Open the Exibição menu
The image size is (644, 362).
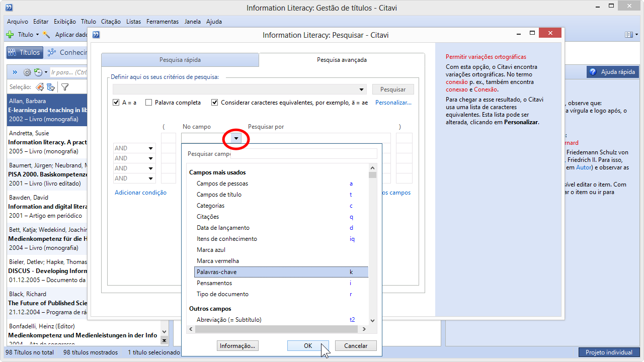(x=64, y=22)
